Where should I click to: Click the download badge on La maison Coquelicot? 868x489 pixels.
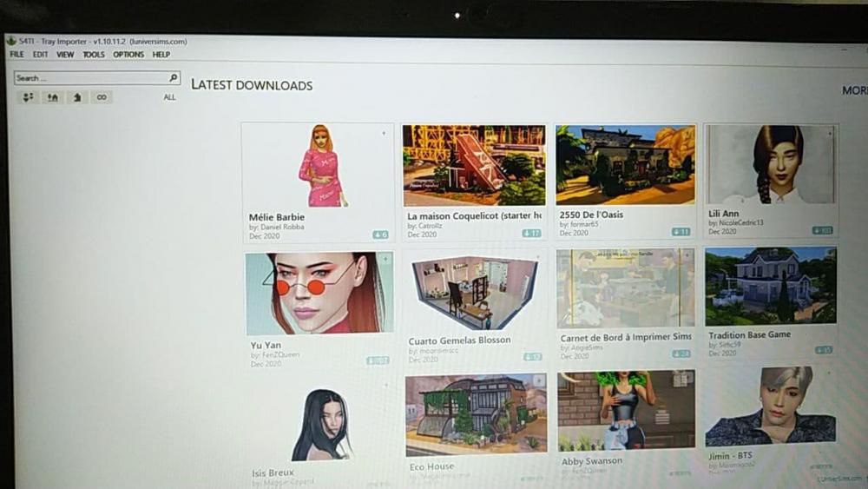tap(531, 234)
